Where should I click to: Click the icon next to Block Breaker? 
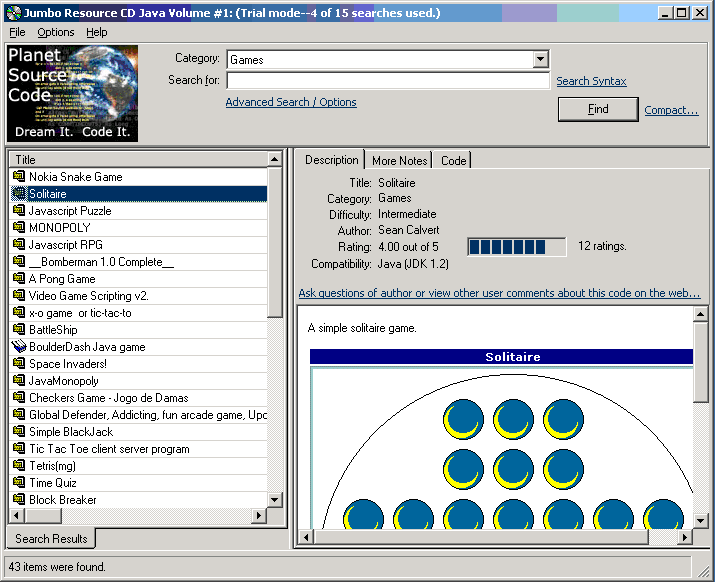(x=19, y=499)
